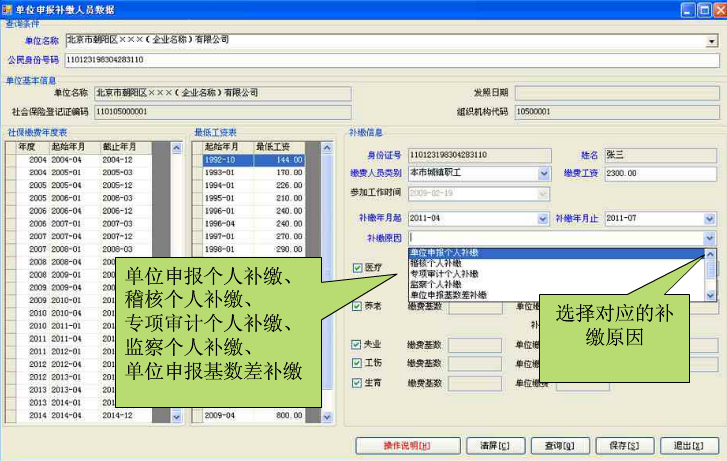
Task: Click the 失业 缴费基数 field
Action: [475, 346]
